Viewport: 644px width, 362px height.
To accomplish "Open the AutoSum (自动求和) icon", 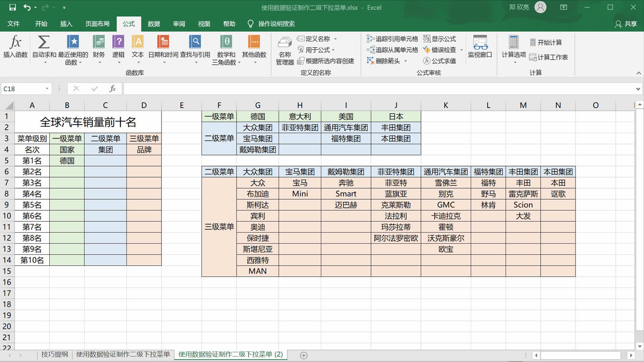I will (44, 47).
